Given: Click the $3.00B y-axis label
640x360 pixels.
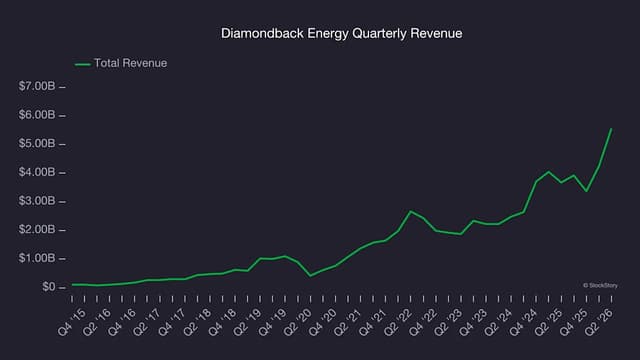Looking at the screenshot, I should tap(37, 201).
